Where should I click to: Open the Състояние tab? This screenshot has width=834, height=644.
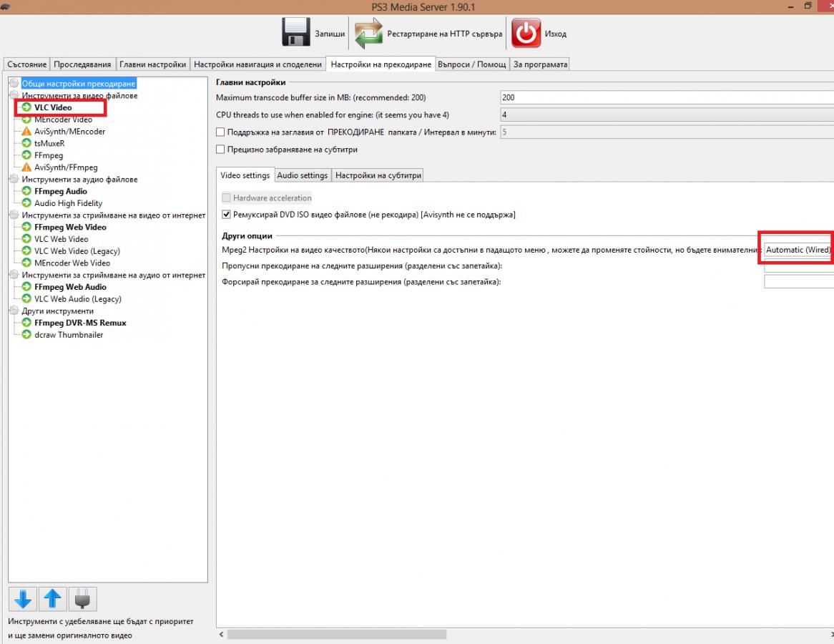[26, 64]
